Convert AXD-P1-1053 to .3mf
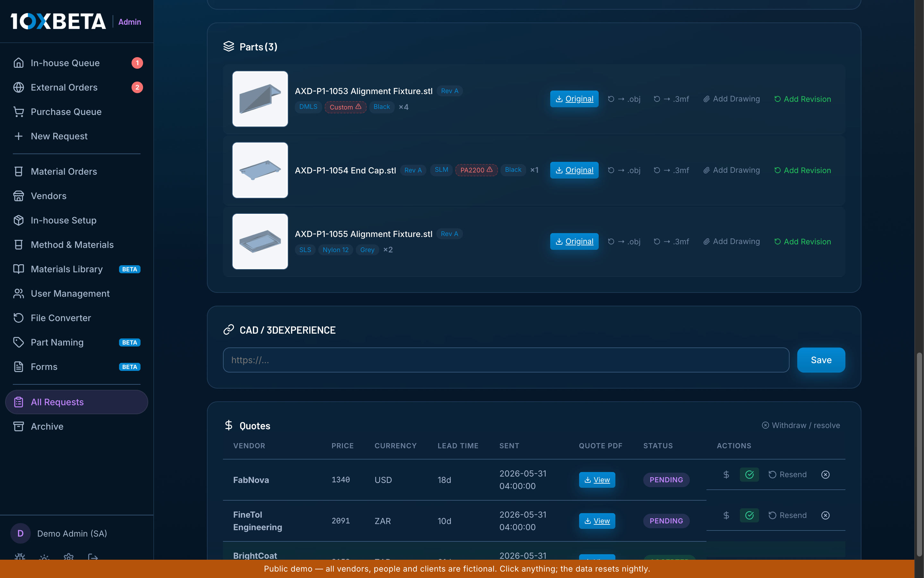This screenshot has width=924, height=578. (x=672, y=99)
